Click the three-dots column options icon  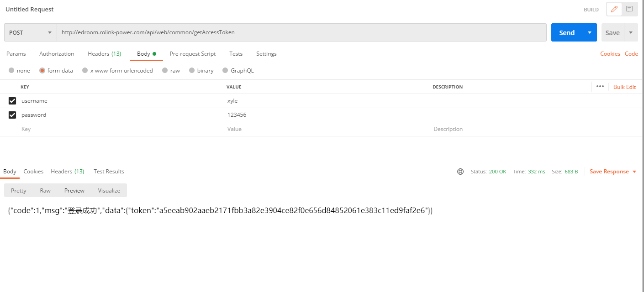(600, 87)
